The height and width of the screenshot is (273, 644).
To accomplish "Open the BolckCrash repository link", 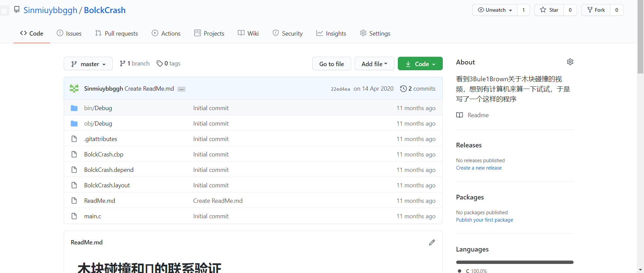I will click(105, 10).
